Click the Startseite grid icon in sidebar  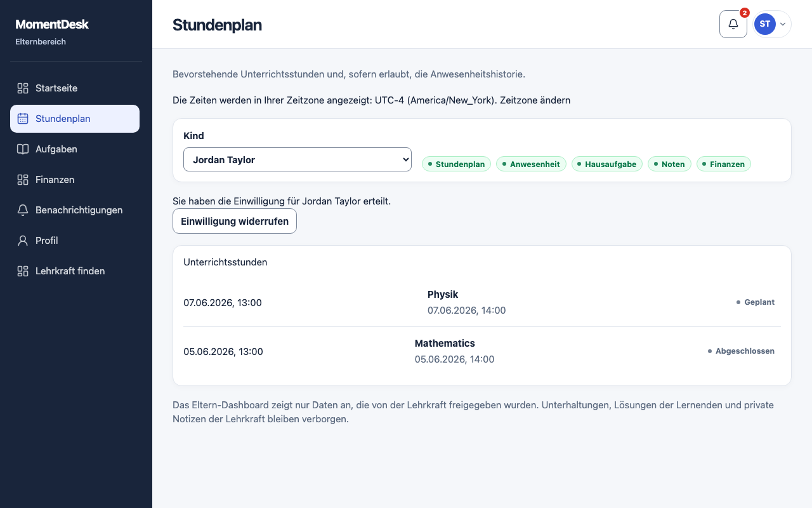coord(23,88)
